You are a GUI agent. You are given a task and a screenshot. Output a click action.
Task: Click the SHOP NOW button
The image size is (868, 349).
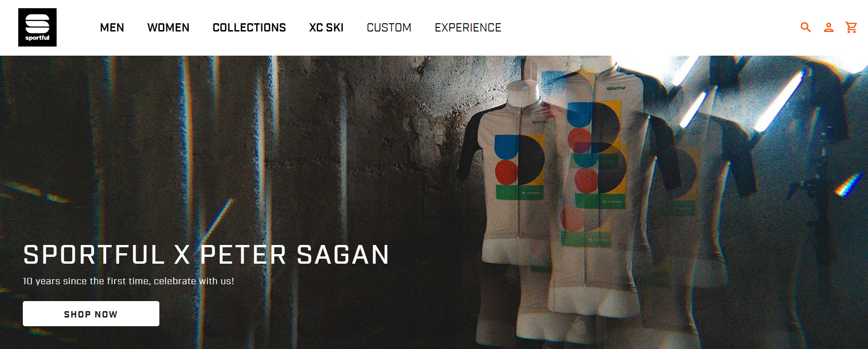tap(91, 314)
